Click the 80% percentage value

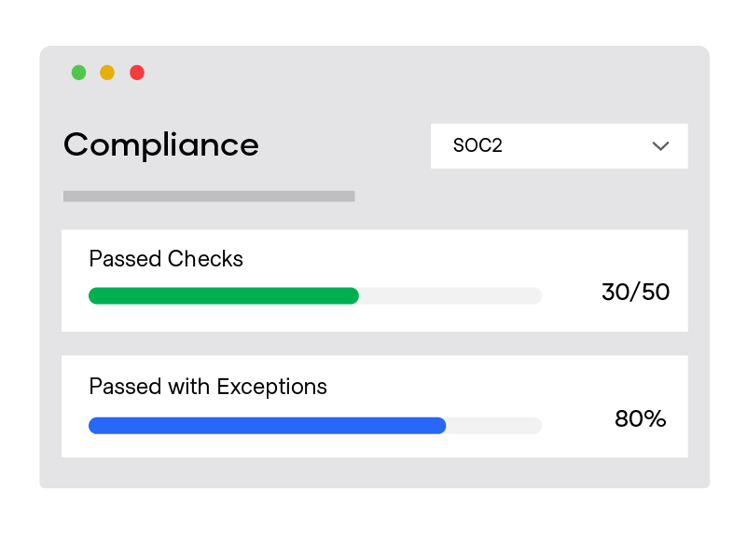pos(640,419)
